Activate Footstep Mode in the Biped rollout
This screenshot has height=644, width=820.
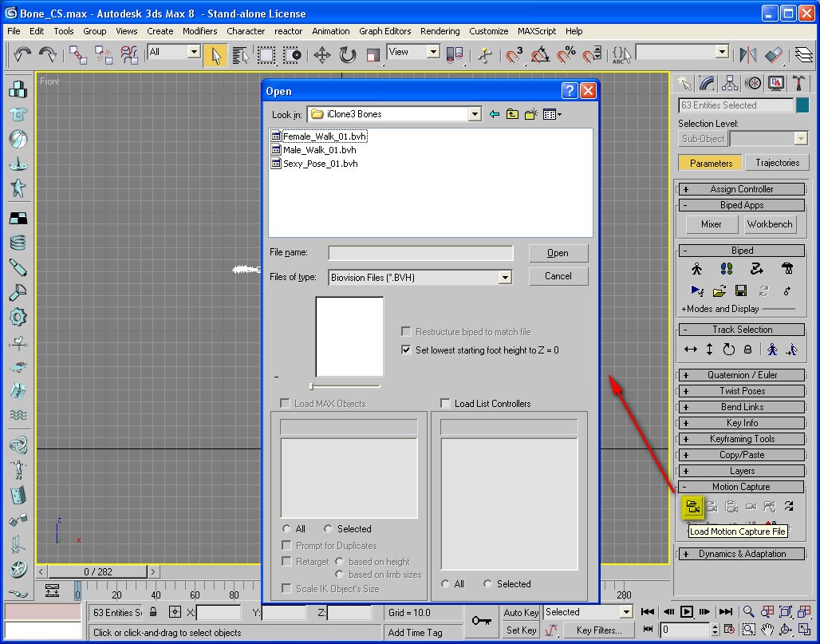[727, 269]
